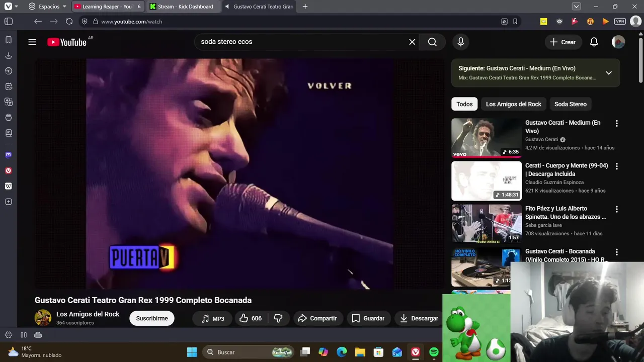Open options for Bocanada Vinilo Completo video
The image size is (644, 362).
[616, 251]
